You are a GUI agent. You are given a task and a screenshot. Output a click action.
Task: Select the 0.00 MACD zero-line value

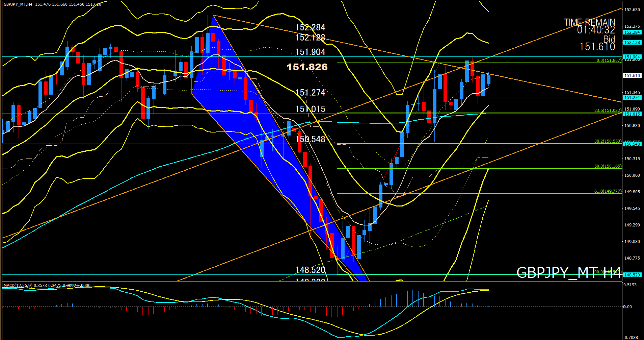(627, 307)
